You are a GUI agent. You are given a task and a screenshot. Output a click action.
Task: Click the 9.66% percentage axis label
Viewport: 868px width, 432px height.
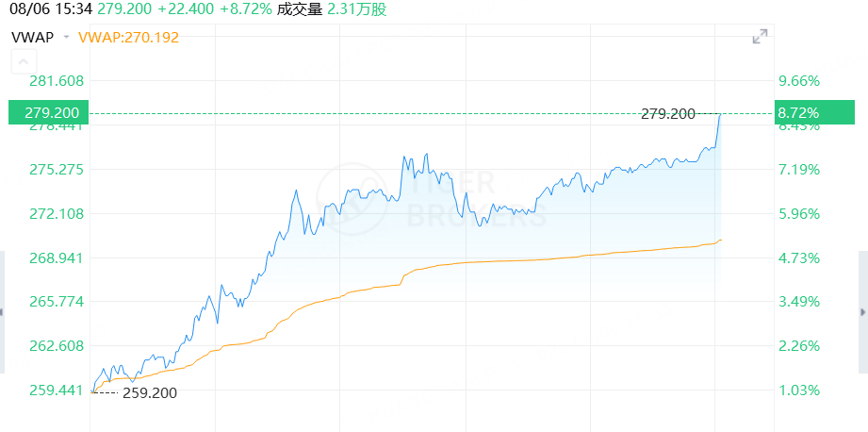pyautogui.click(x=798, y=81)
